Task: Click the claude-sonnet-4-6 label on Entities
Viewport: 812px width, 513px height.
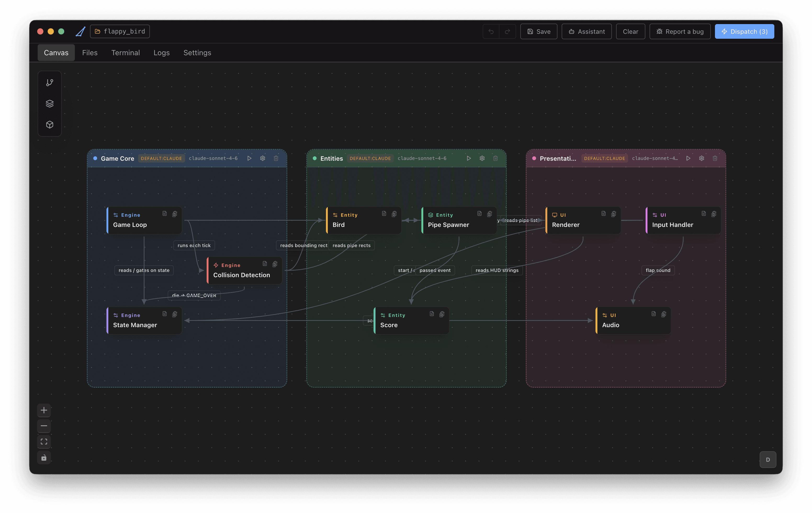Action: coord(422,158)
